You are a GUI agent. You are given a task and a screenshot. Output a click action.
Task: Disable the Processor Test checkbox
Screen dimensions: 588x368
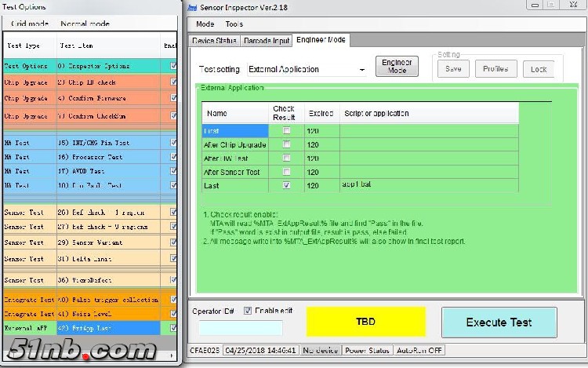[x=173, y=157]
